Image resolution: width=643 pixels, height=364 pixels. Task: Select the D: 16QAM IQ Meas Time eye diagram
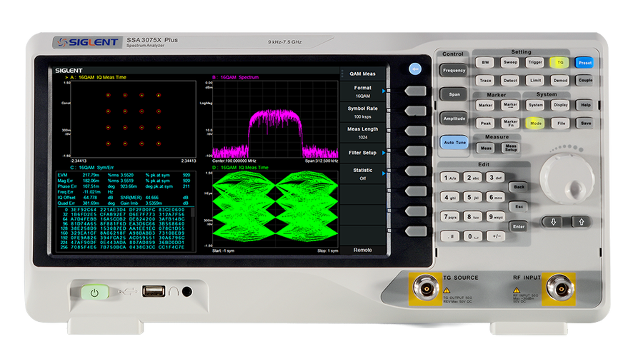275,209
